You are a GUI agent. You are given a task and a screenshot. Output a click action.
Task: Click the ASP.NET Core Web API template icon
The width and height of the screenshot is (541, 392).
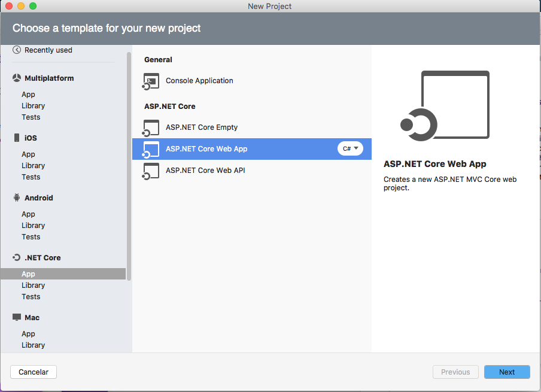coord(151,171)
